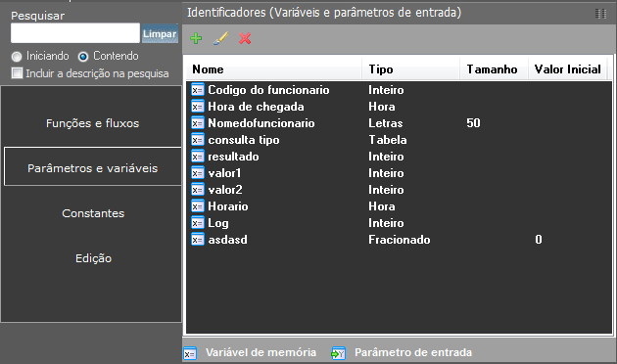Viewport: 617px width, 364px height.
Task: Click Hora type of Hora de chegada
Action: pos(382,106)
